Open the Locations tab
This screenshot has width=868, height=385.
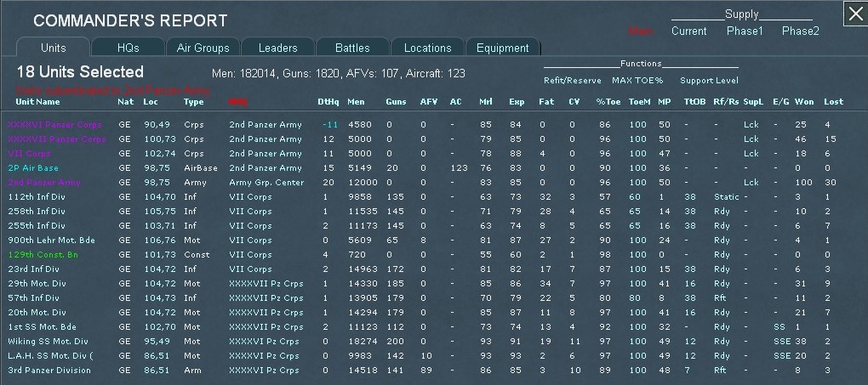point(427,48)
